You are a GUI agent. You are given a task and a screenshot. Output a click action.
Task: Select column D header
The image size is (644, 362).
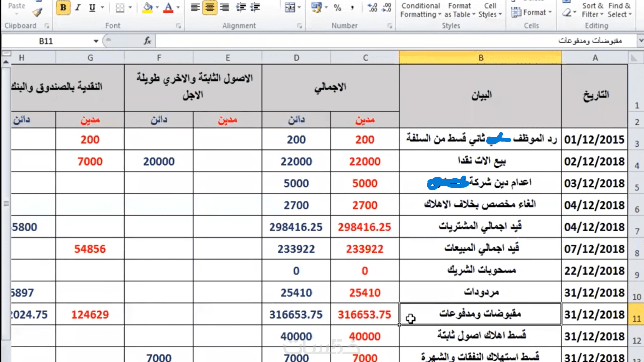point(296,58)
